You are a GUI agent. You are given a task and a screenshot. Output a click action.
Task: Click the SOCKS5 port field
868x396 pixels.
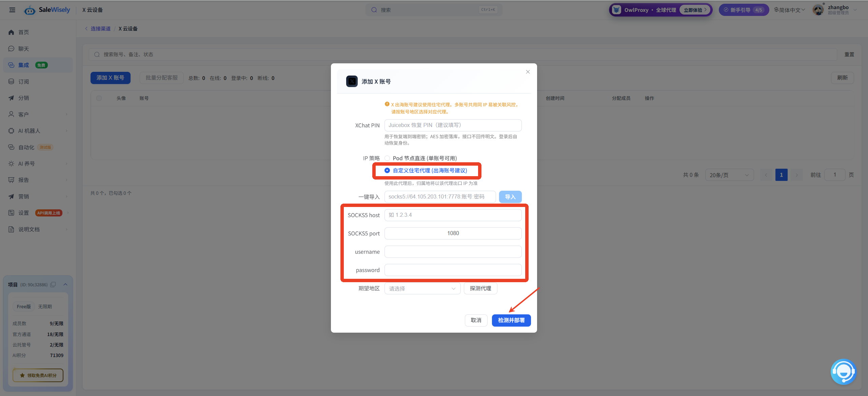pyautogui.click(x=453, y=233)
